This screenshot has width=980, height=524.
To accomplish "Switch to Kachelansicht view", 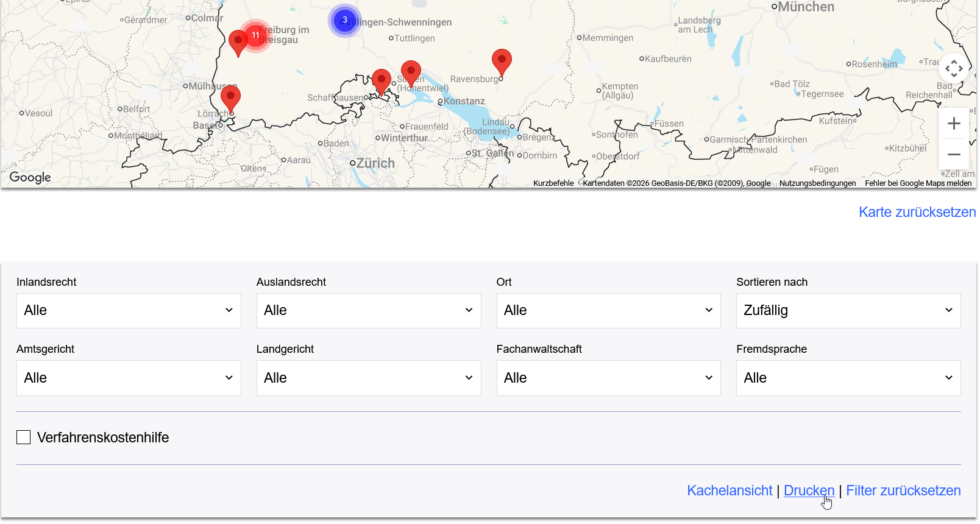I will [730, 490].
